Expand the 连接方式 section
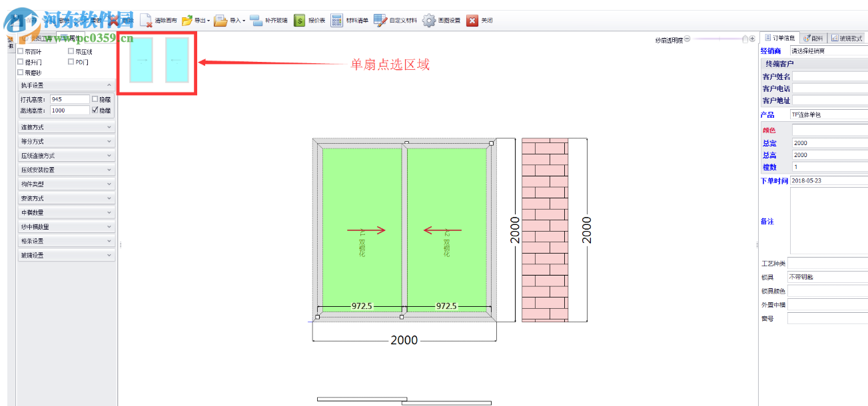The image size is (868, 406). 67,127
